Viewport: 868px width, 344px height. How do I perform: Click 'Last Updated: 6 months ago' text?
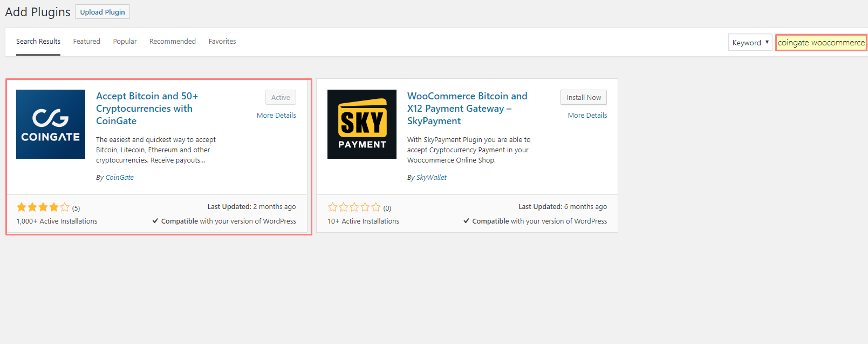point(563,207)
